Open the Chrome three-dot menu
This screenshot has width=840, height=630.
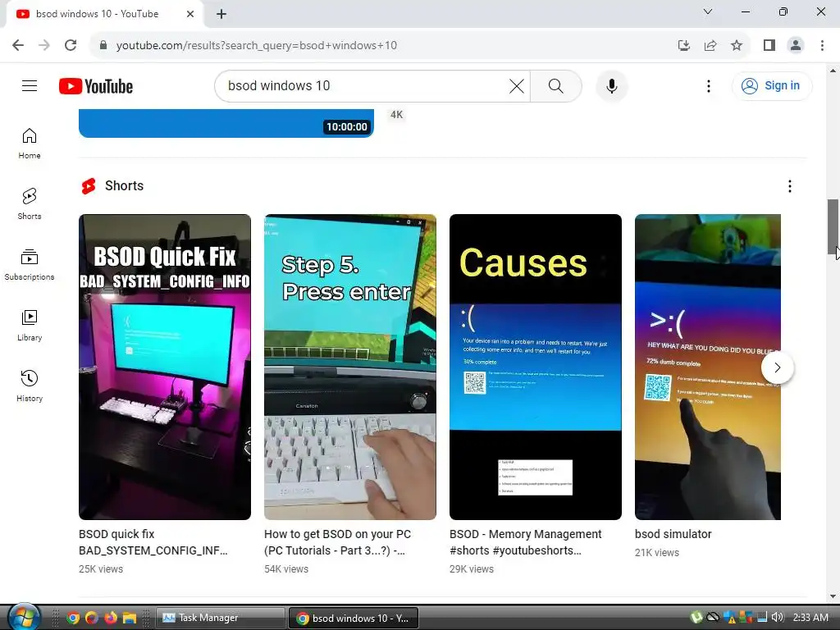pos(822,46)
